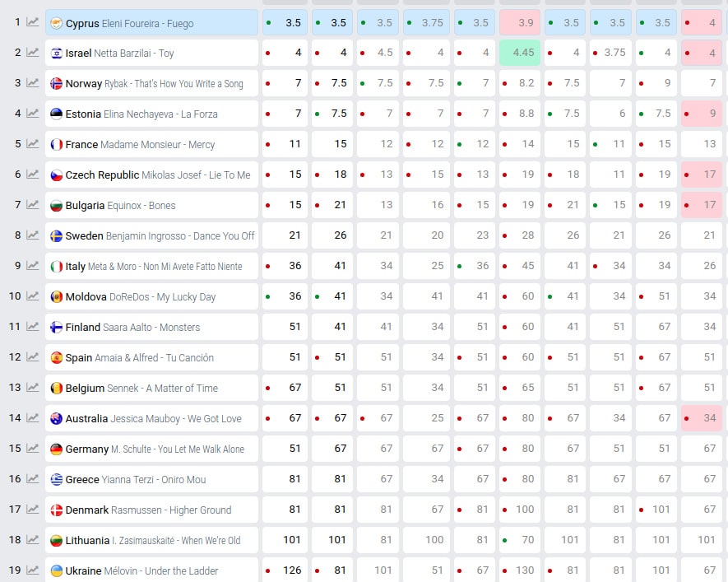Open Sweden Benjamin Ingrosso entry
The image size is (728, 582).
point(151,235)
